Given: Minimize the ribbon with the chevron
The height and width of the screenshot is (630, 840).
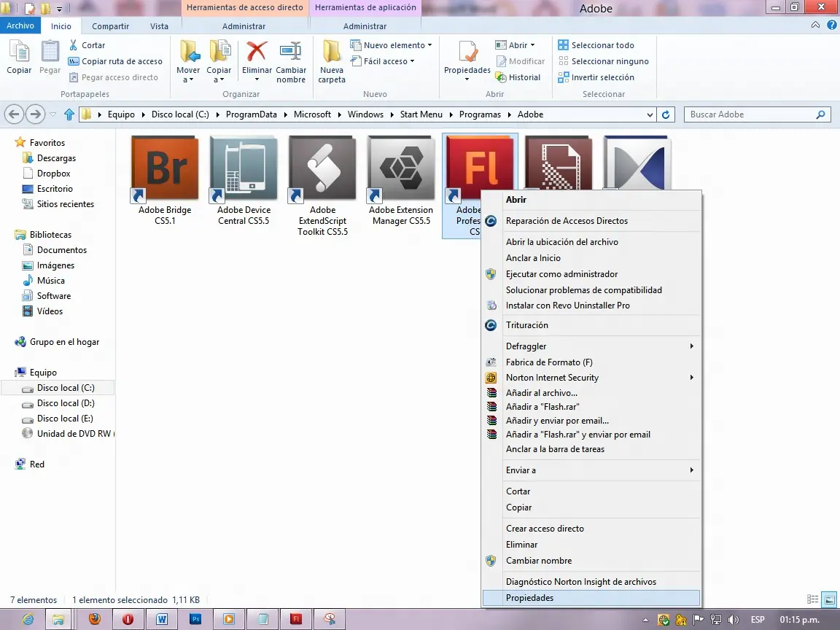Looking at the screenshot, I should tap(815, 26).
